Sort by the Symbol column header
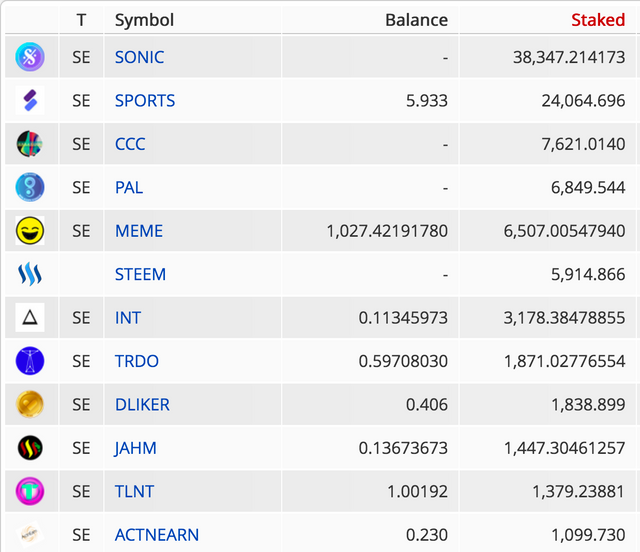This screenshot has width=640, height=552. click(x=144, y=20)
